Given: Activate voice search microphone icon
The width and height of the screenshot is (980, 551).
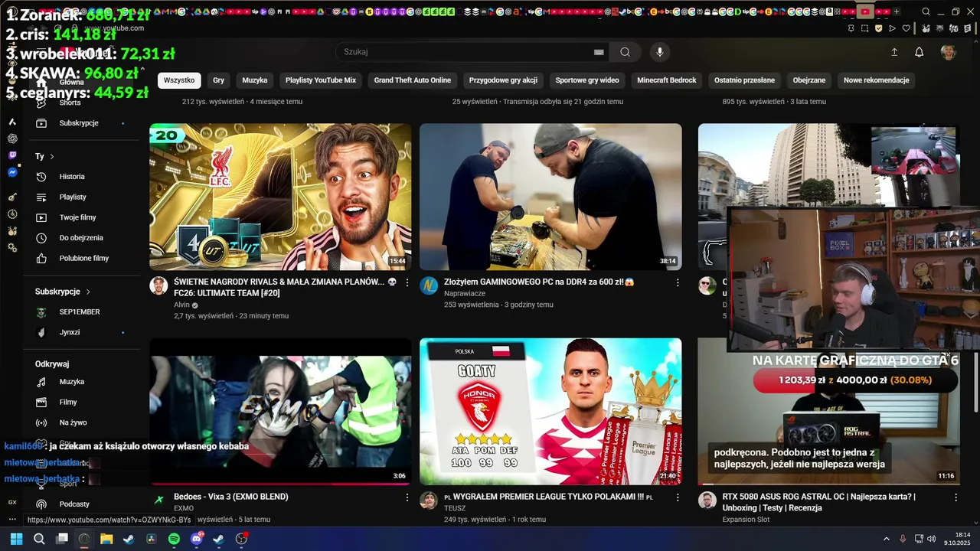Looking at the screenshot, I should (660, 52).
